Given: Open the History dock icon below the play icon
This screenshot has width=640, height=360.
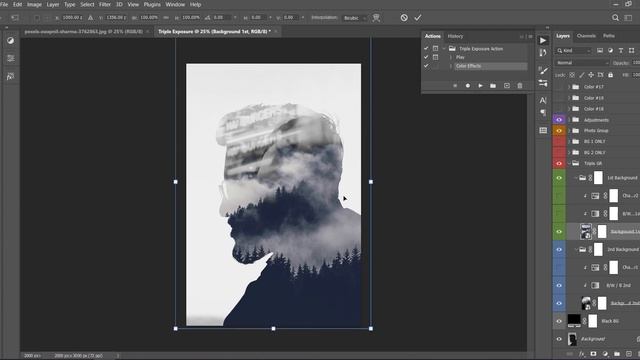Looking at the screenshot, I should click(x=542, y=53).
